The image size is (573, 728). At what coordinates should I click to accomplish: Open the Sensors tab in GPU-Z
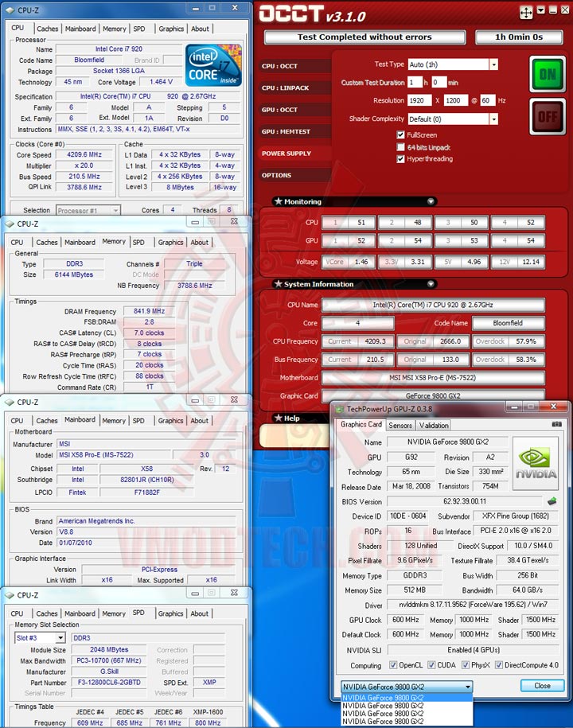(x=400, y=425)
